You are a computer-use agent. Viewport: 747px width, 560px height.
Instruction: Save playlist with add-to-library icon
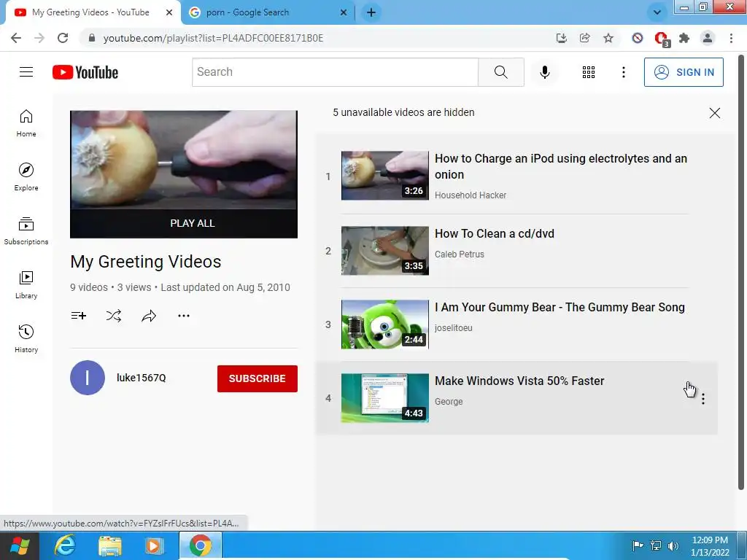[x=79, y=316]
